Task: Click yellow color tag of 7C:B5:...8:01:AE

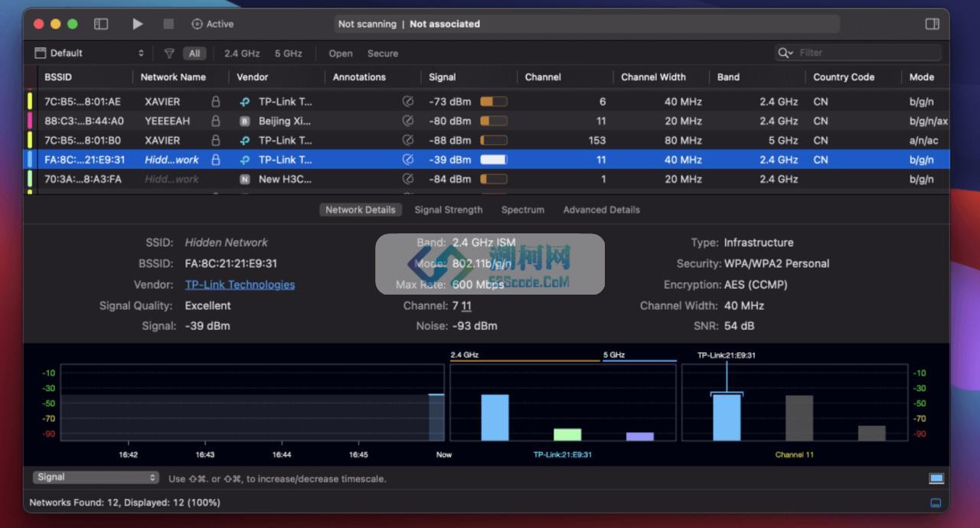Action: (x=30, y=101)
